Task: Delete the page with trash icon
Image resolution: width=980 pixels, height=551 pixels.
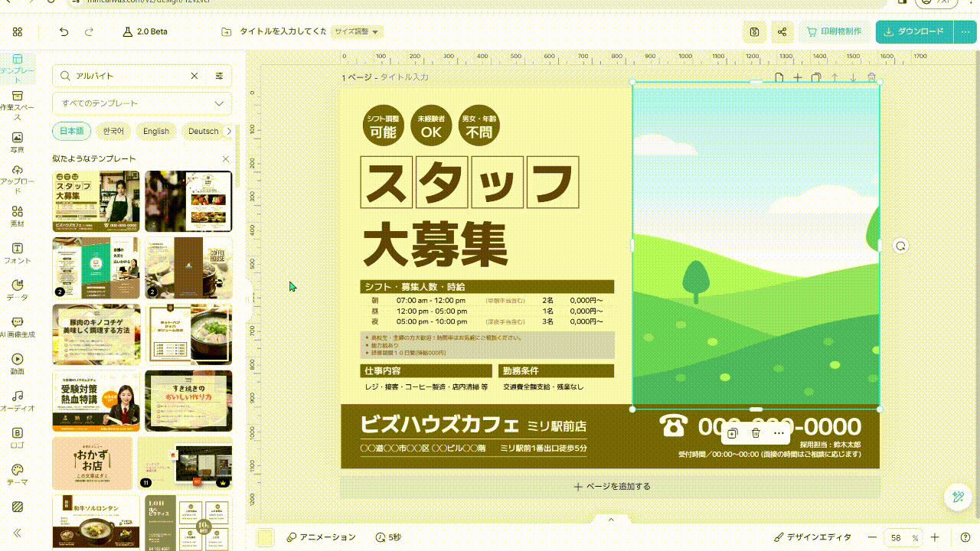Action: [871, 77]
